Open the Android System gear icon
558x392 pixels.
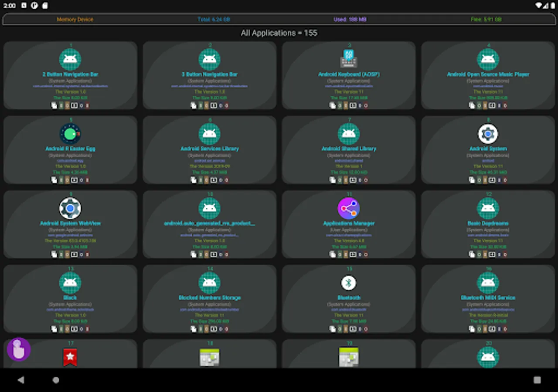(x=488, y=134)
